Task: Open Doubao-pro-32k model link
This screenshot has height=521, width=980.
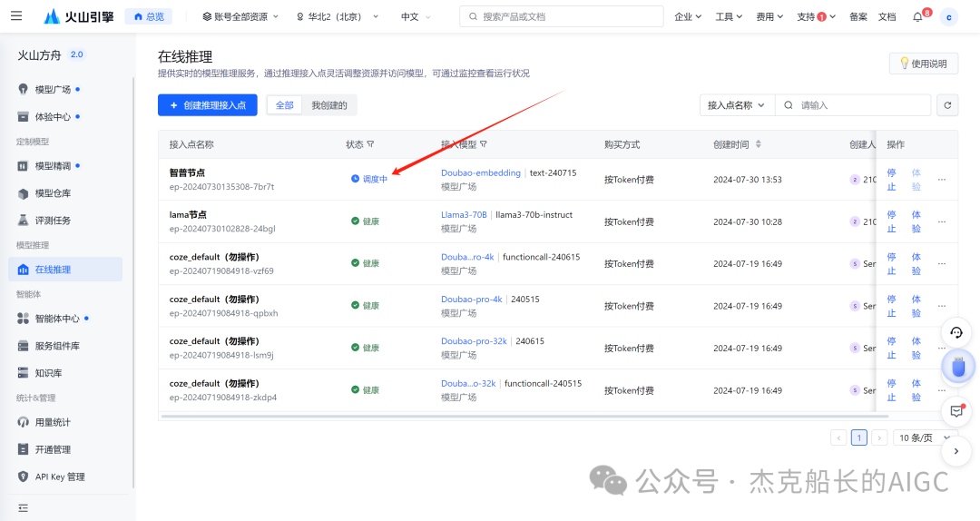Action: (474, 341)
